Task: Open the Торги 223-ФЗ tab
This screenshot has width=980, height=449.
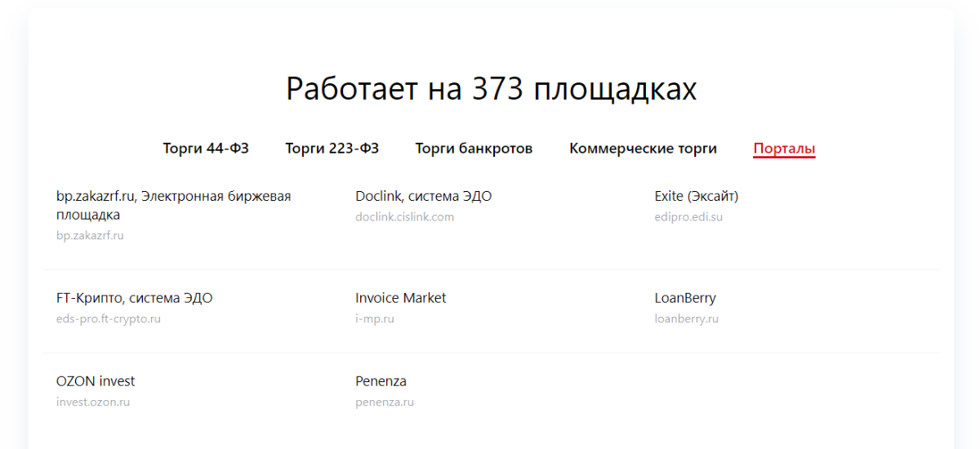Action: pos(332,149)
